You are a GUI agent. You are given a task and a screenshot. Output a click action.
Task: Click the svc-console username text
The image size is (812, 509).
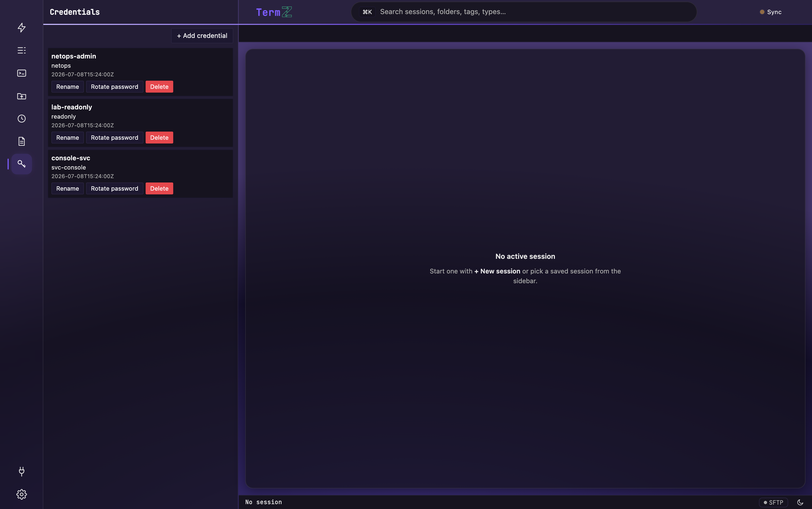(69, 167)
